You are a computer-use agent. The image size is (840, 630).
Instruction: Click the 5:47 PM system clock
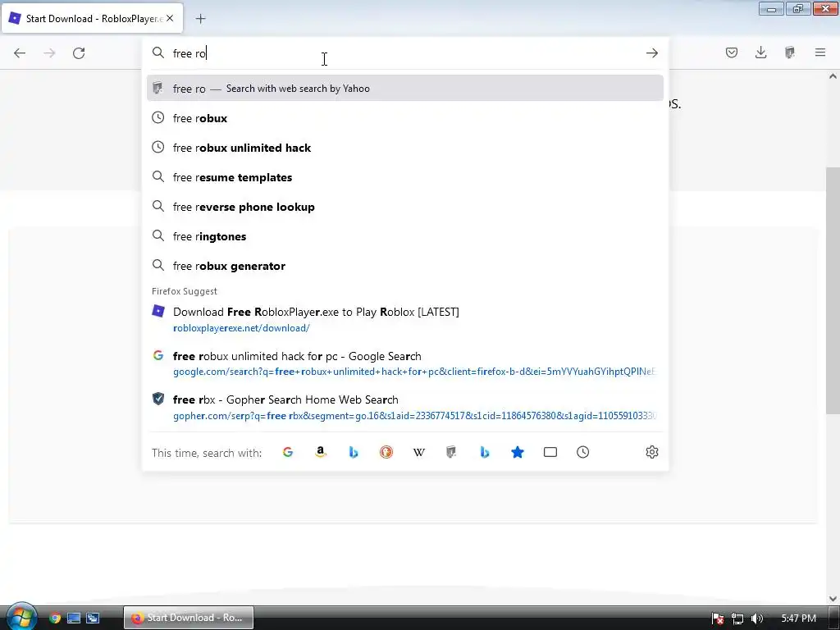point(798,619)
